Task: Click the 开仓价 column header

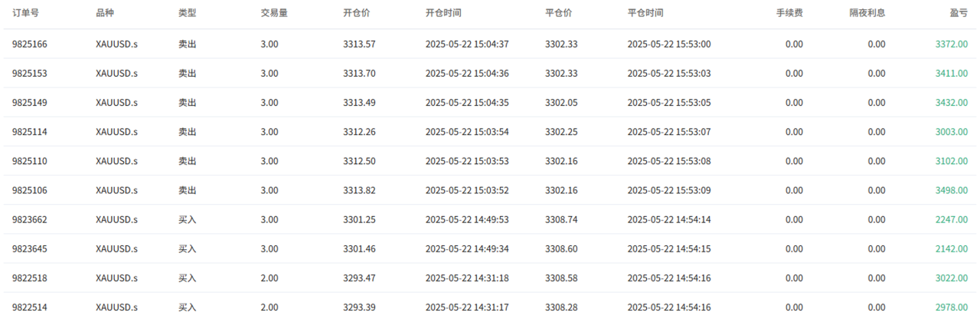Action: pos(357,14)
